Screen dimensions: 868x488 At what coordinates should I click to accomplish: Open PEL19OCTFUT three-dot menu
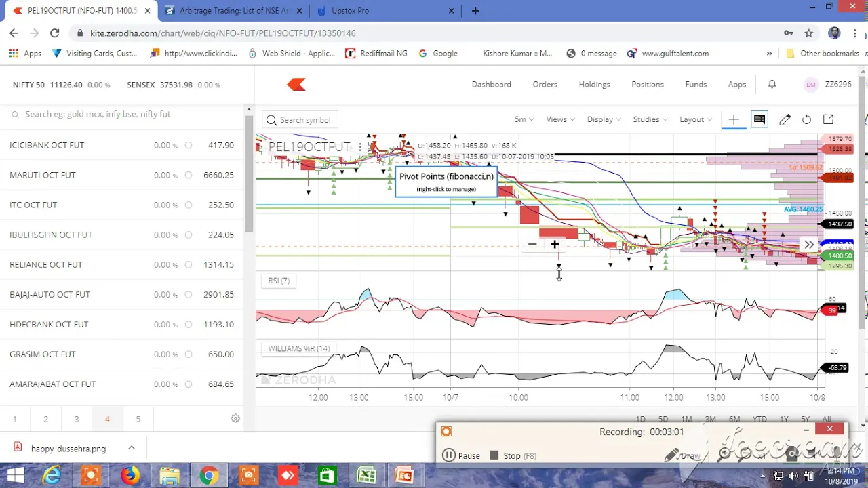[x=360, y=147]
